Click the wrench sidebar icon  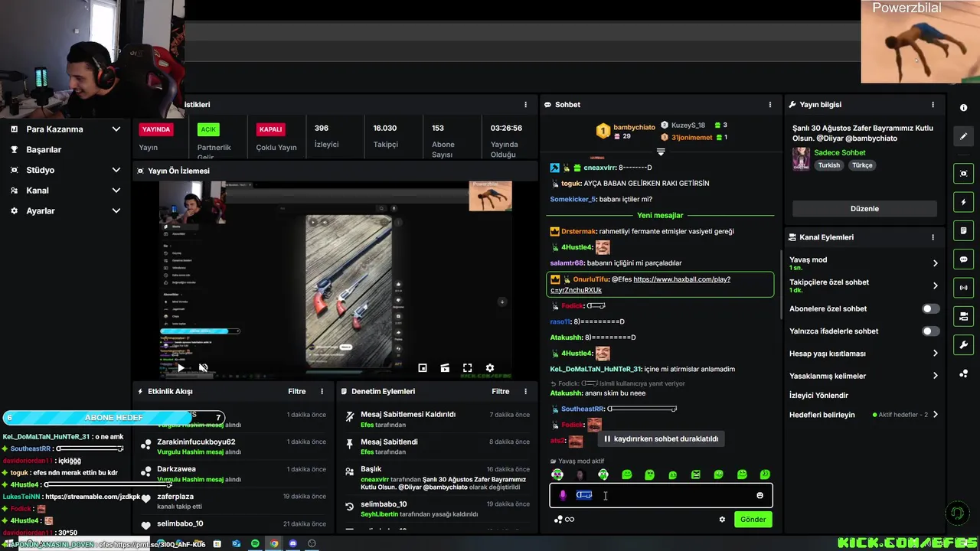point(963,344)
